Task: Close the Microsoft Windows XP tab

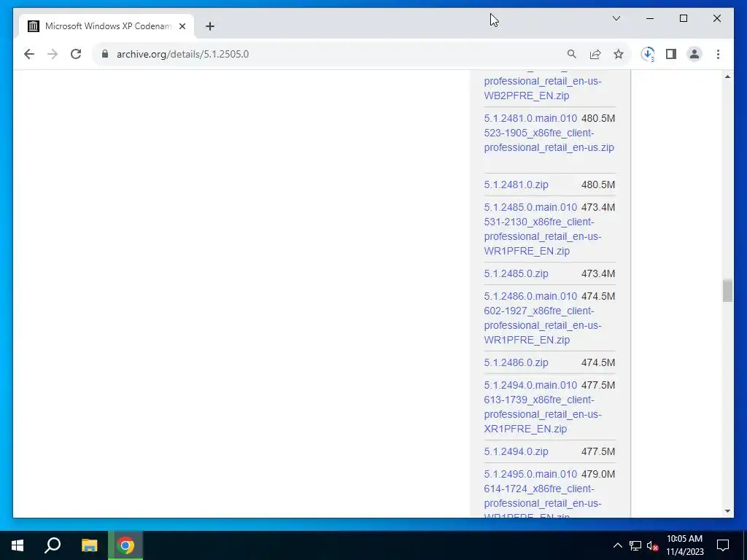Action: (182, 26)
